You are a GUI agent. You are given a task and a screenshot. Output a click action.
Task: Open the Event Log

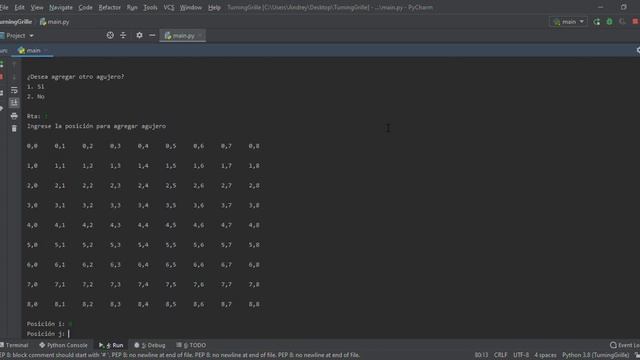coord(624,345)
